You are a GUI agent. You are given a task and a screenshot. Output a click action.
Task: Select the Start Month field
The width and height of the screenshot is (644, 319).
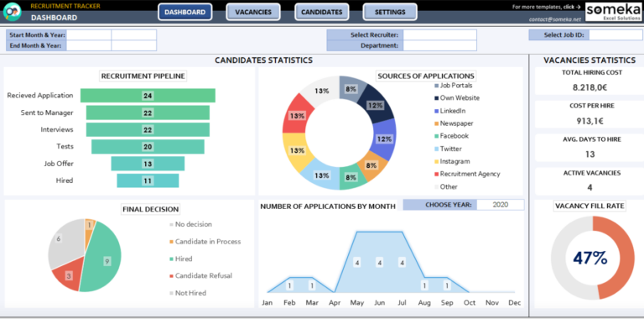[89, 35]
